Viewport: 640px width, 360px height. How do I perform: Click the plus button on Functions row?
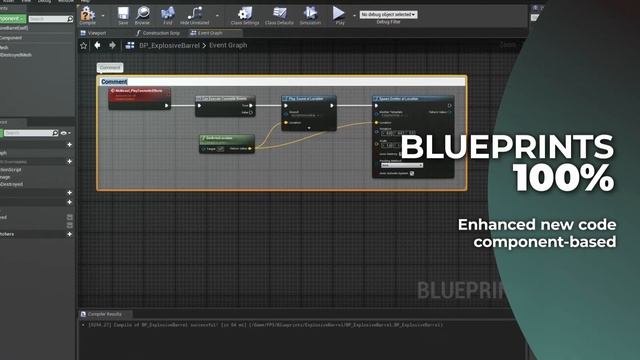click(x=69, y=161)
